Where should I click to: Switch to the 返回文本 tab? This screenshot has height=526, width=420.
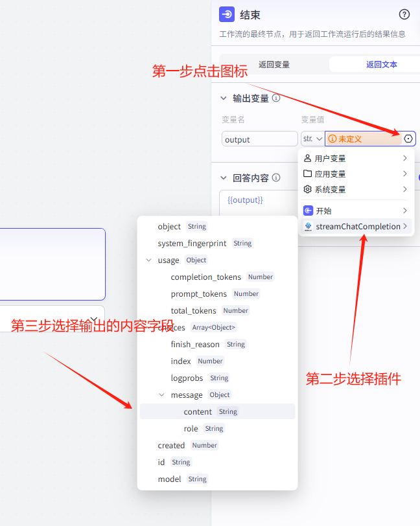(381, 64)
